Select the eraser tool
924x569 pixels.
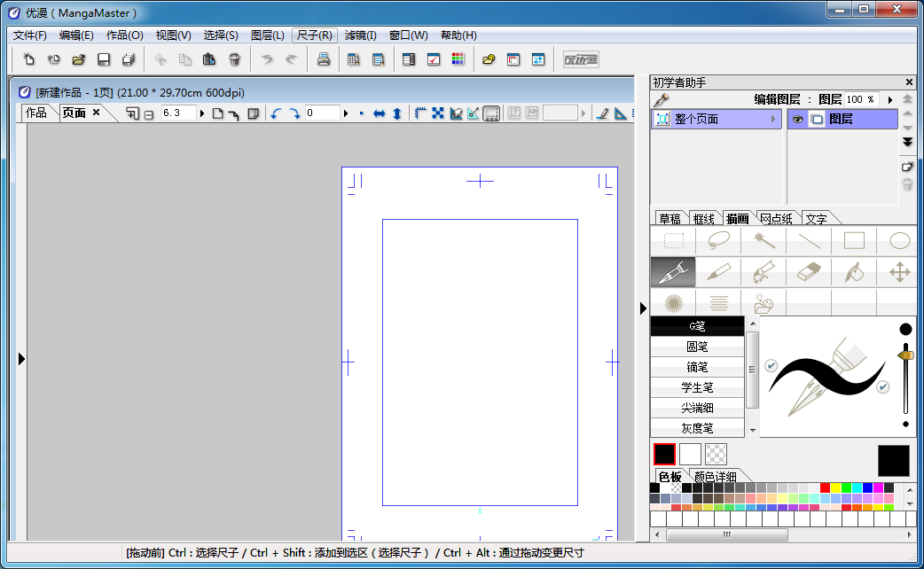[809, 272]
